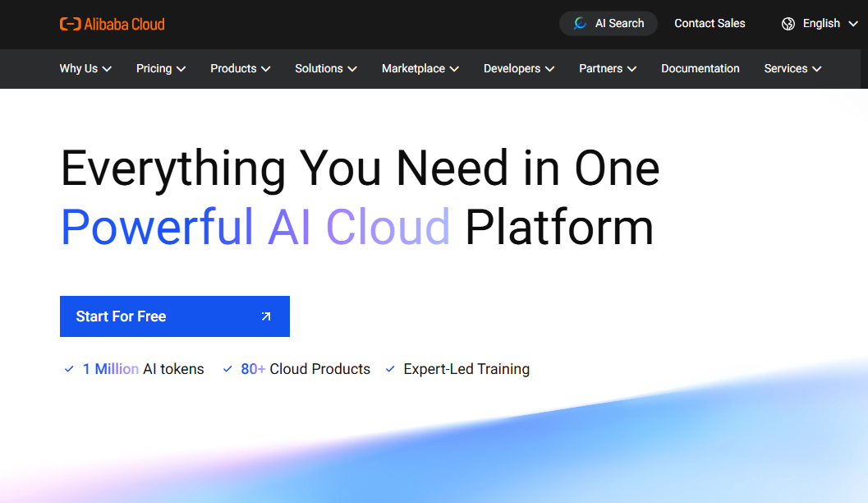Expand the chevron next to English

point(853,24)
